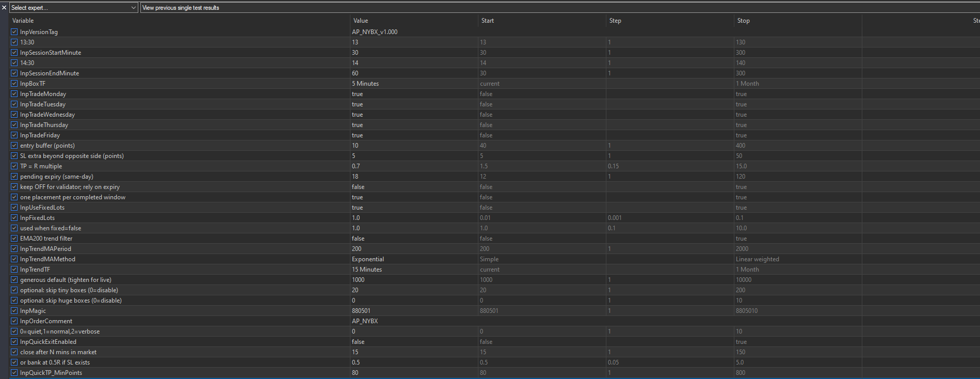
Task: Select the 15 Minutes value for InpTrendTF
Action: (414, 270)
